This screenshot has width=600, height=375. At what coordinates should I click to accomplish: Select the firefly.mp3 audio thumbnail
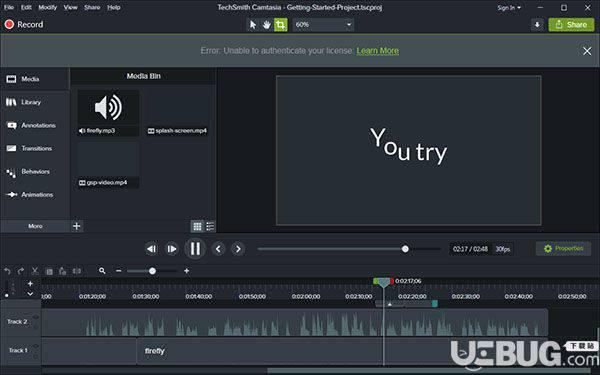108,112
